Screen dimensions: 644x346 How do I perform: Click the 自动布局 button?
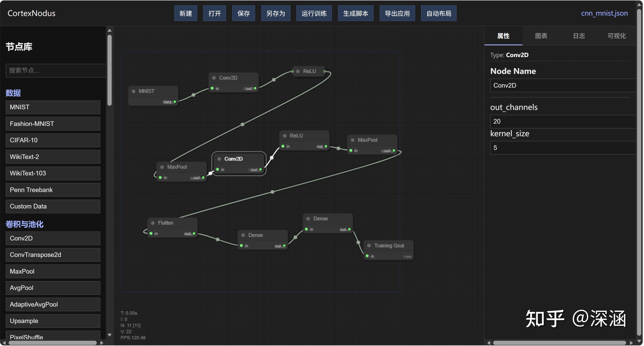point(439,13)
